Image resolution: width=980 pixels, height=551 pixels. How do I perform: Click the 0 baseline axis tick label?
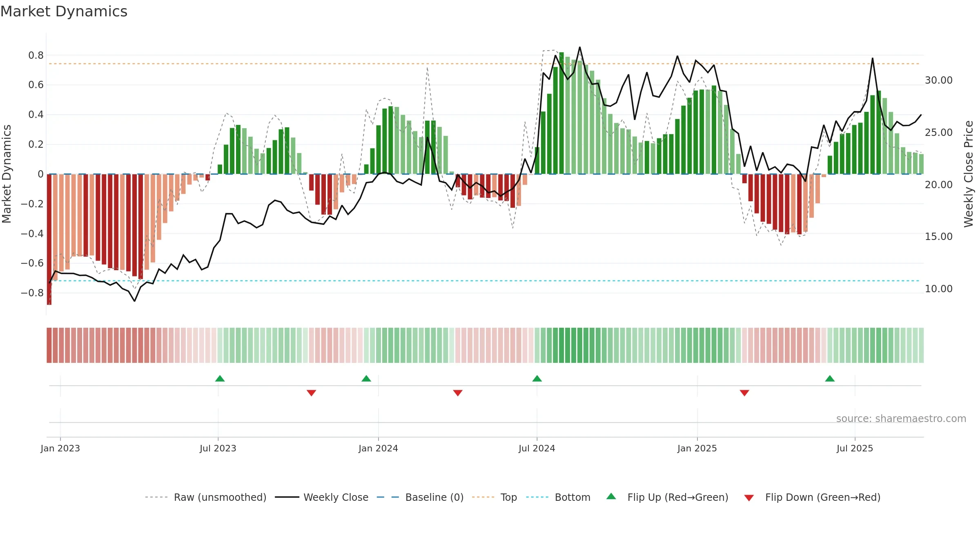click(x=40, y=174)
